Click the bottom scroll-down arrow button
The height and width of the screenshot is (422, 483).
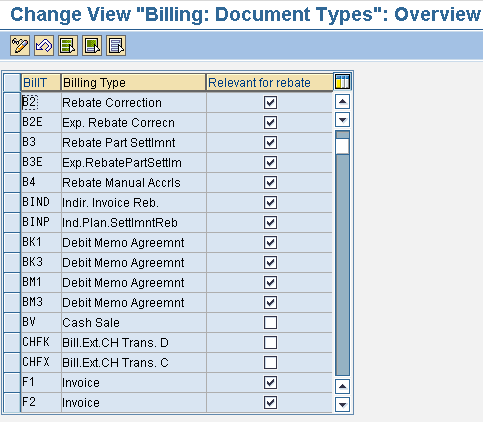pos(342,405)
